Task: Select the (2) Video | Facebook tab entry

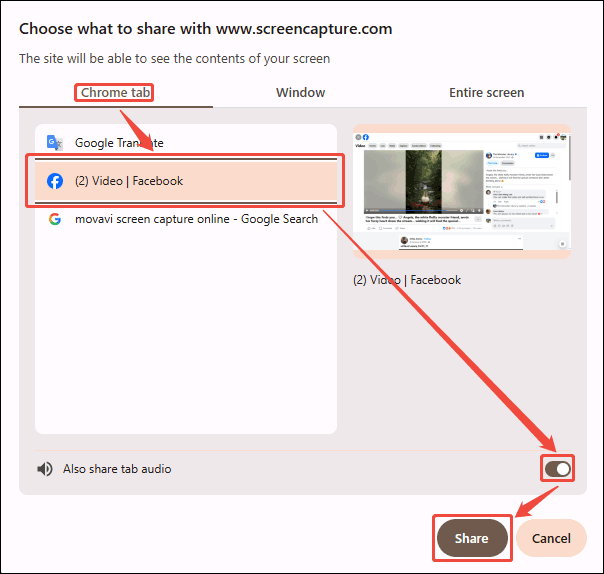Action: (x=186, y=181)
